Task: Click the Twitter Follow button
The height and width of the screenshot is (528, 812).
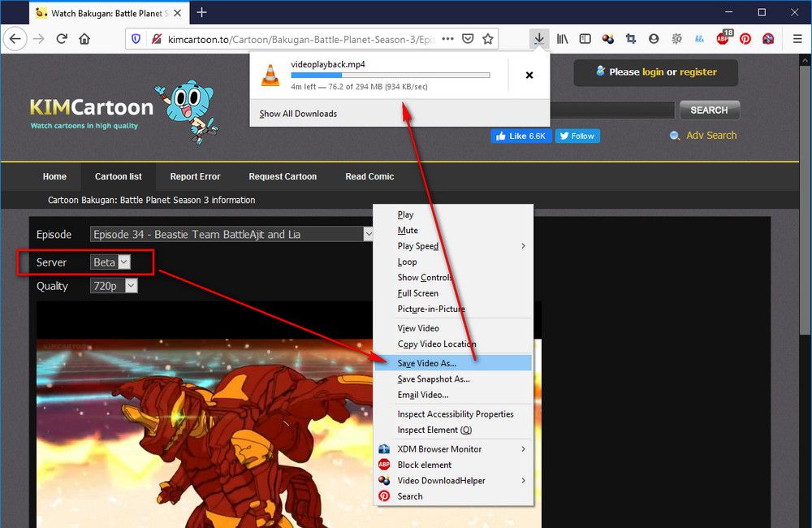Action: click(x=577, y=136)
